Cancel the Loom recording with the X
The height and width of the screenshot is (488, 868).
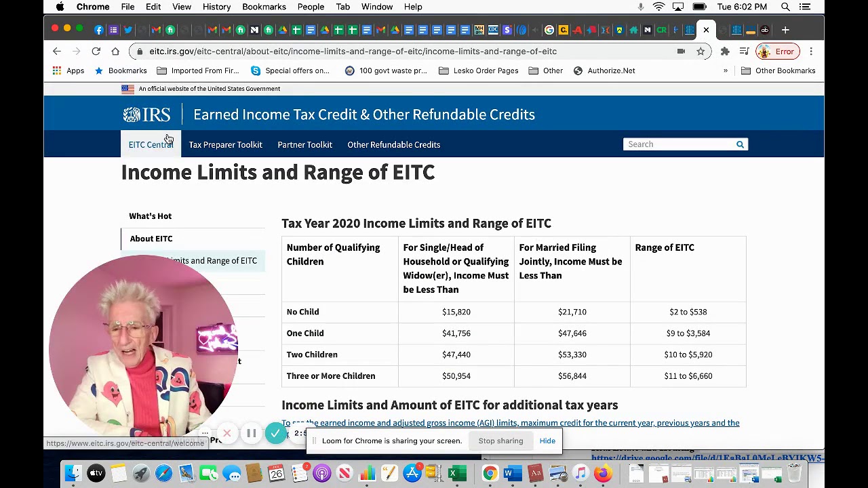pyautogui.click(x=227, y=434)
